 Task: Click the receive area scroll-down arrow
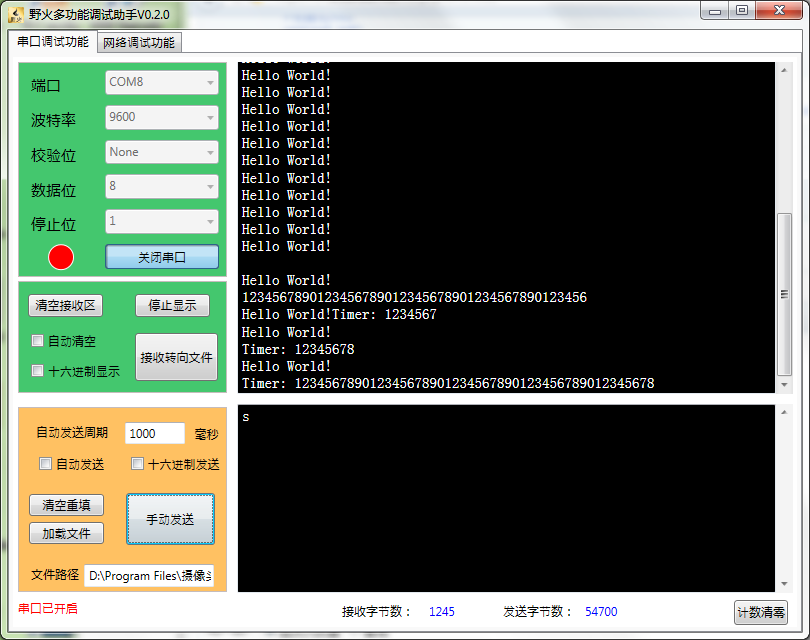click(x=784, y=385)
